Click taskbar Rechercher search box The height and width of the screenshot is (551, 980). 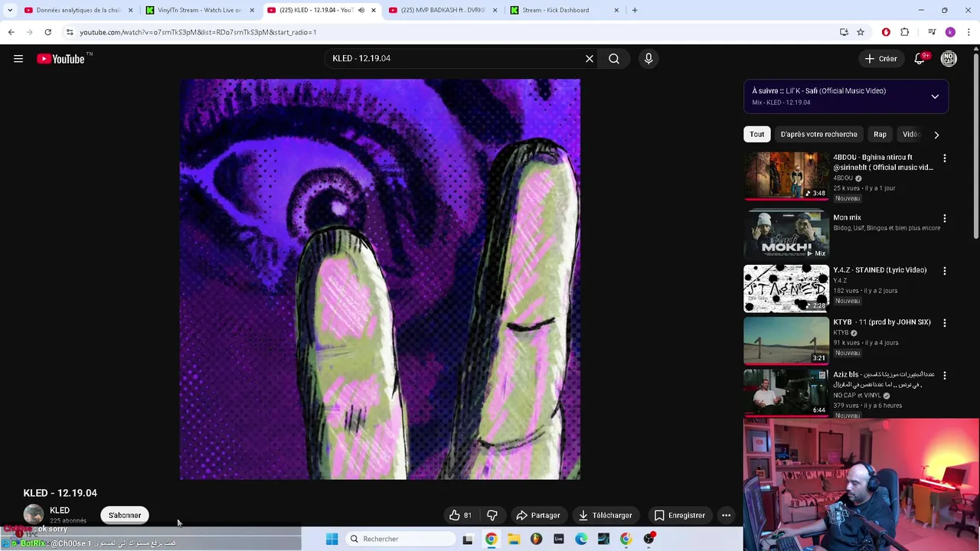(400, 539)
